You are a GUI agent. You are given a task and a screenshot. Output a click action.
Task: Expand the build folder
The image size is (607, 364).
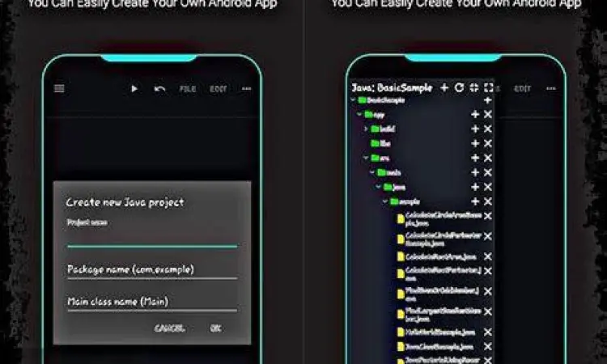click(x=366, y=129)
